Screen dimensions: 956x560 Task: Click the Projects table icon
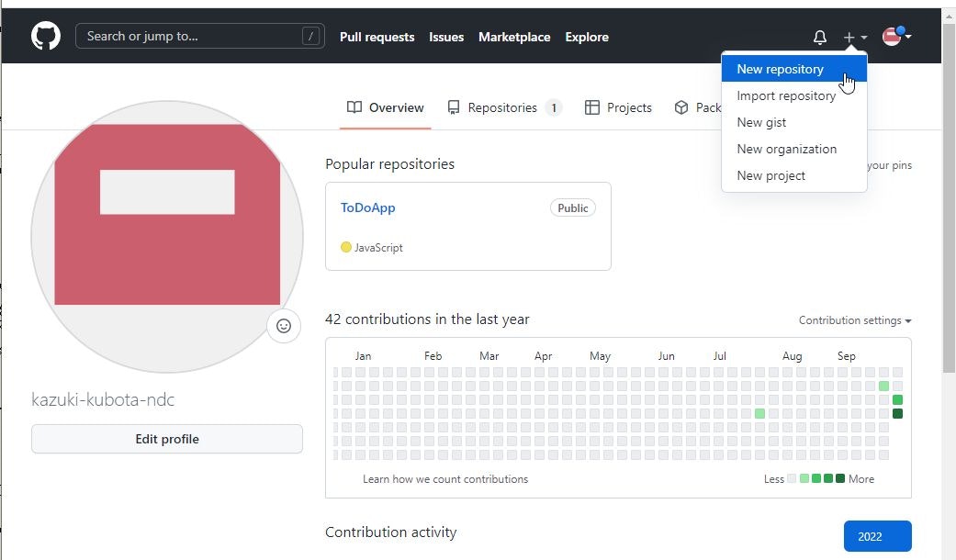592,107
